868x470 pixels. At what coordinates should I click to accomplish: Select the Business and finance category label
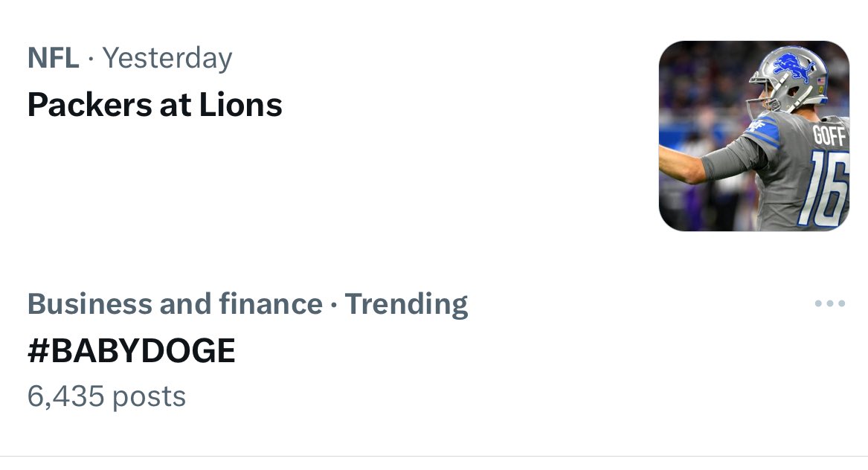point(174,304)
